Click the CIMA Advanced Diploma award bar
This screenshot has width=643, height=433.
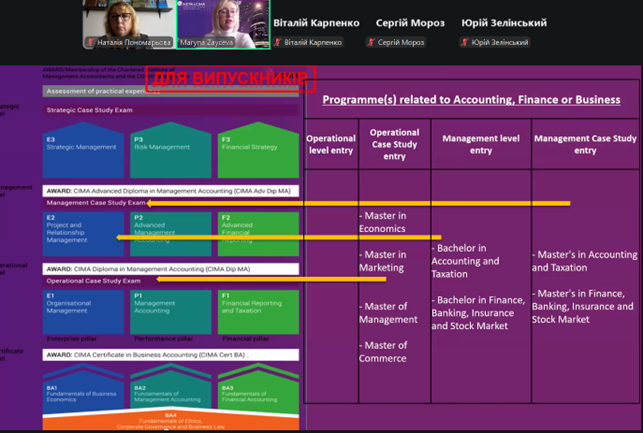coord(171,190)
